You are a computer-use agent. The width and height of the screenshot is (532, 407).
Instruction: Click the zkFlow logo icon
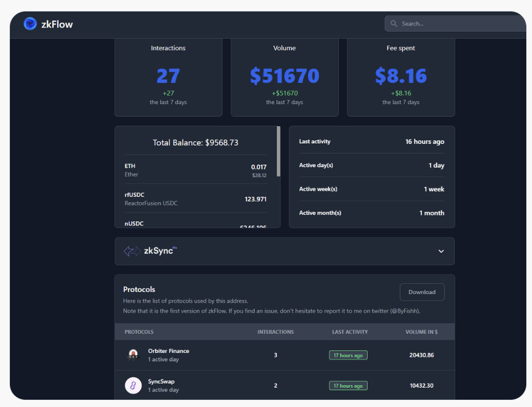[x=30, y=24]
